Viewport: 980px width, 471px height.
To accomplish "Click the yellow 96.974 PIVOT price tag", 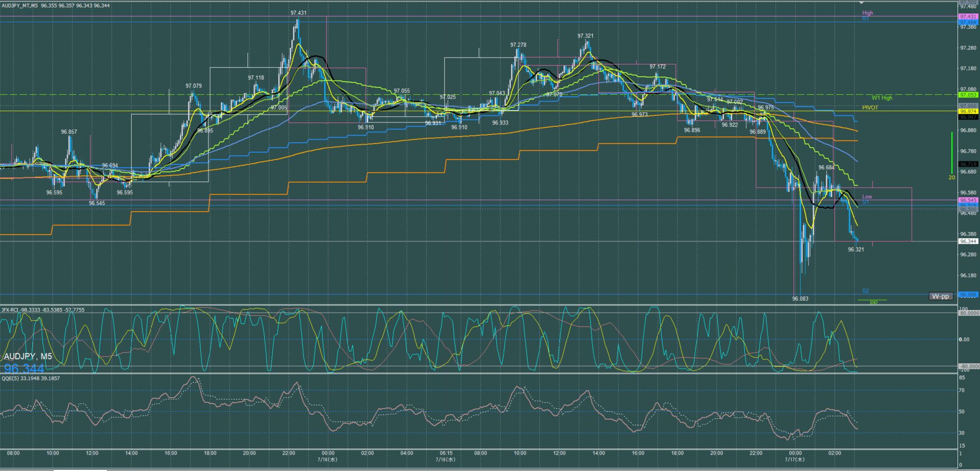I will (968, 111).
